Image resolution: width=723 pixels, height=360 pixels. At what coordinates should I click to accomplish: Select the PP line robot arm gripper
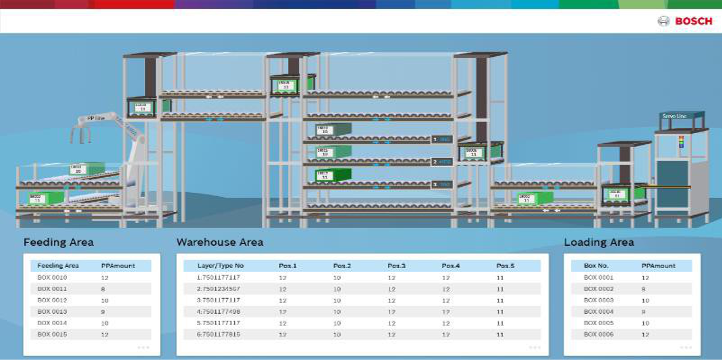pyautogui.click(x=80, y=134)
